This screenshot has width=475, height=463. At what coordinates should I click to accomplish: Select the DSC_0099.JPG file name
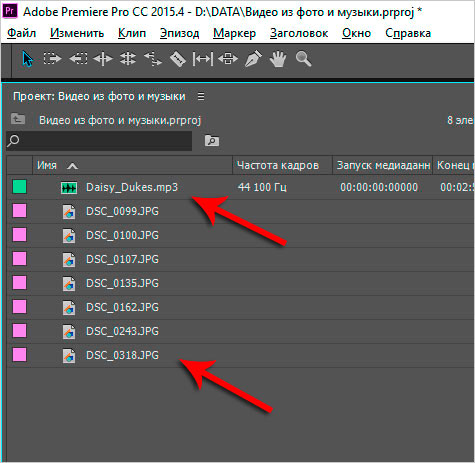coord(122,211)
